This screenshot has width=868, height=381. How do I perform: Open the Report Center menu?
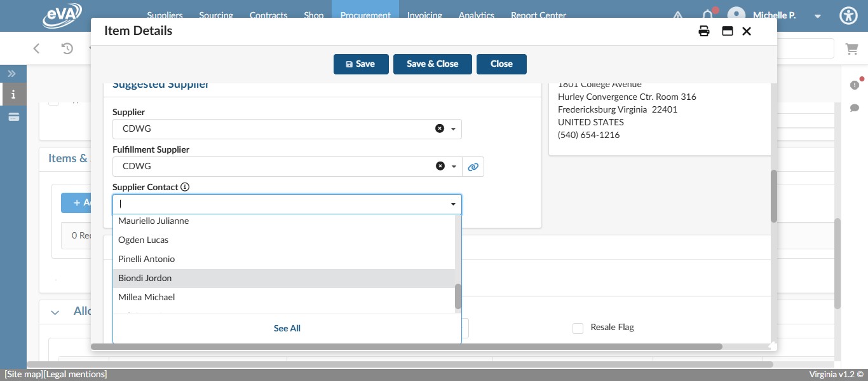[x=538, y=15]
